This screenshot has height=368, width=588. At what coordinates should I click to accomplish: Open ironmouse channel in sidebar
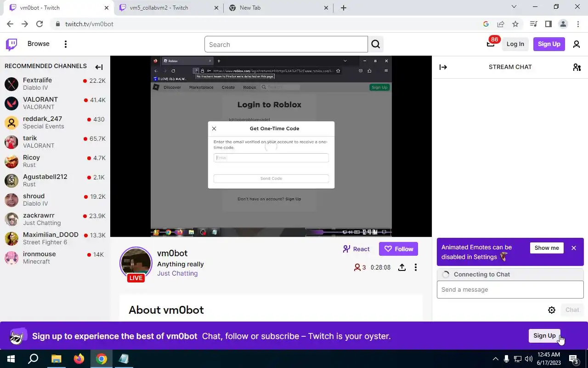(55, 258)
